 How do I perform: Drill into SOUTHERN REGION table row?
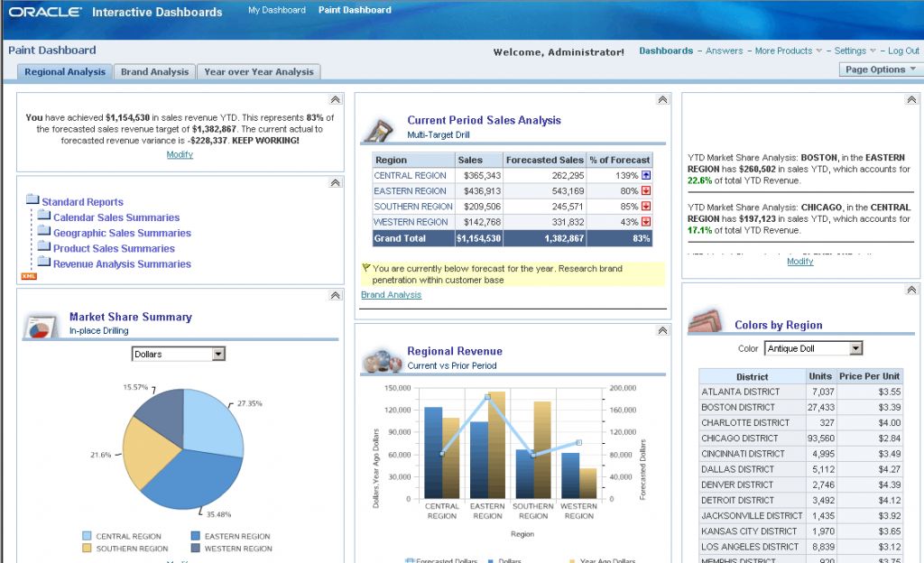[413, 207]
